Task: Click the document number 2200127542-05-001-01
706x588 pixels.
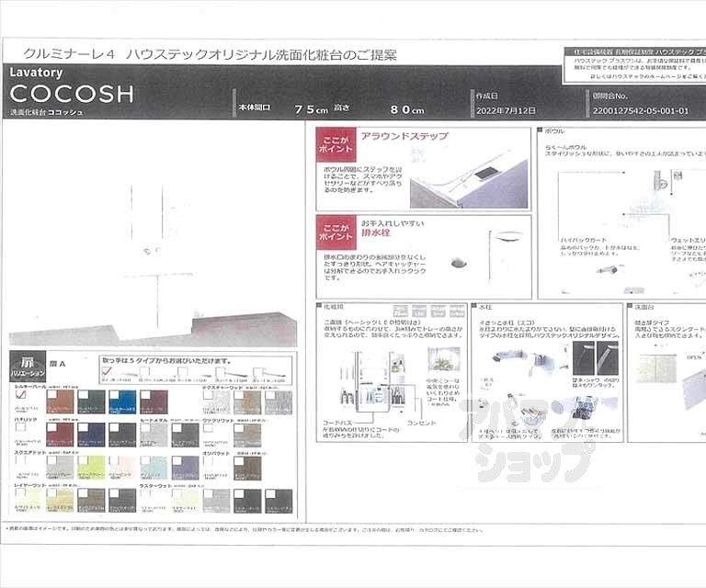Action: point(642,110)
